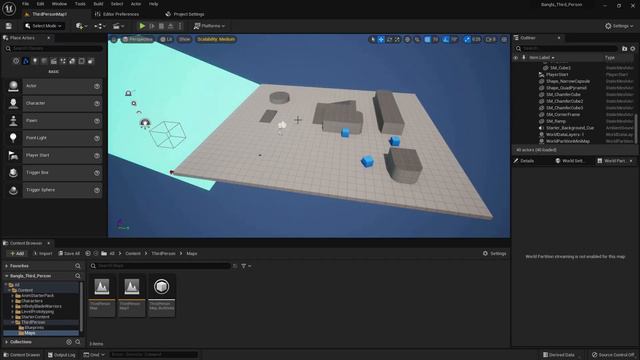Open the Select Mode dropdown
This screenshot has width=640, height=360.
coord(43,26)
